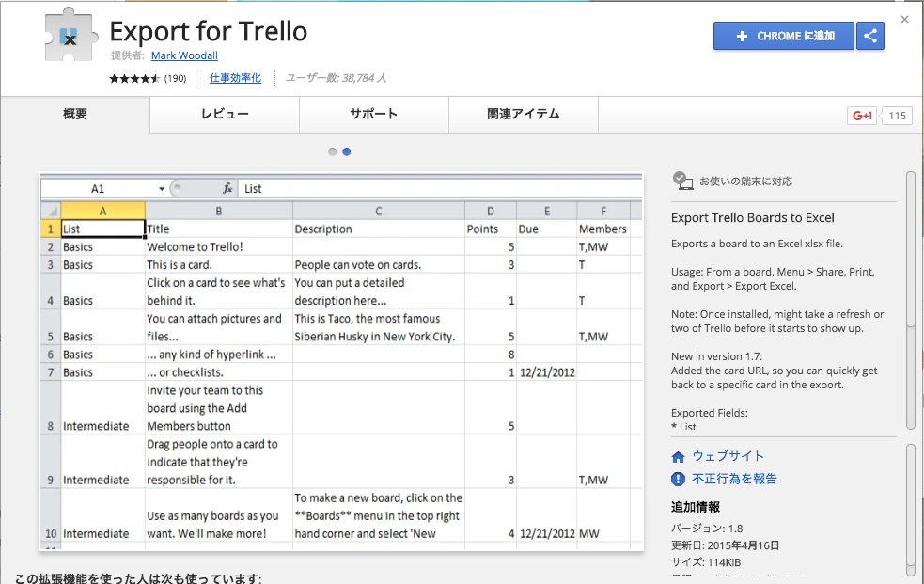Click the home icon beside ウェブサイト

[x=679, y=457]
